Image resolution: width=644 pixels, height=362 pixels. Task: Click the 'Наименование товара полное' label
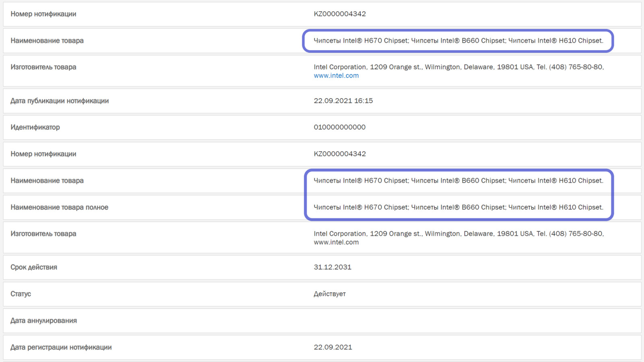coord(59,208)
